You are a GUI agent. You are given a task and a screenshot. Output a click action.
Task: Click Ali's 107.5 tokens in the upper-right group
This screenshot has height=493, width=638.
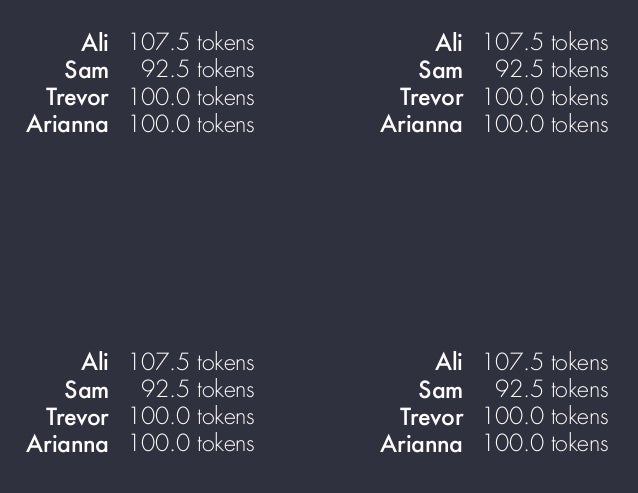[546, 43]
